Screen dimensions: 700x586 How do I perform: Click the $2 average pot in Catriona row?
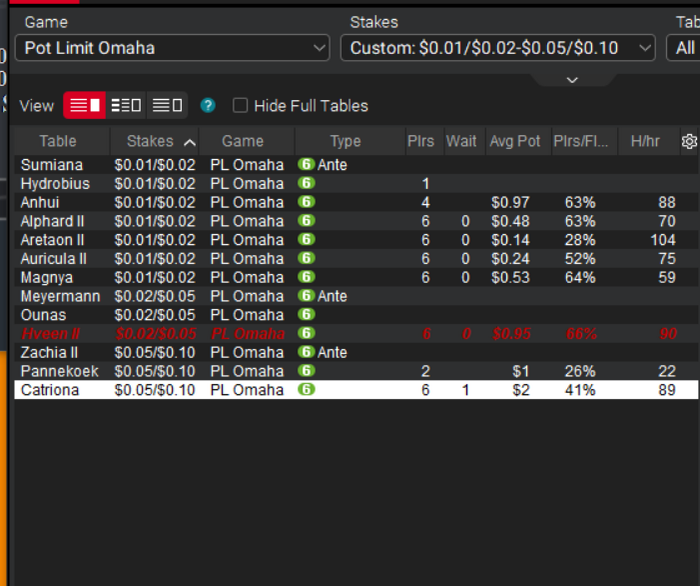pos(521,390)
